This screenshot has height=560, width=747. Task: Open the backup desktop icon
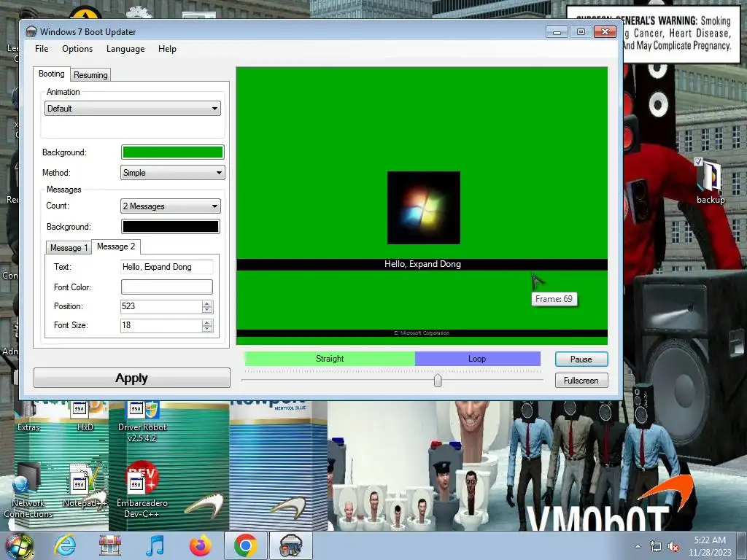click(711, 182)
